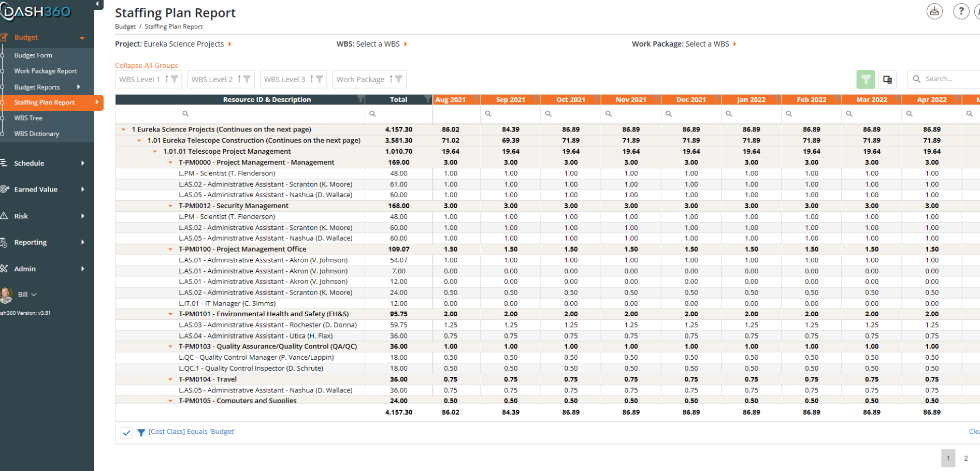Click the column chooser icon beside filter
This screenshot has width=980, height=471.
point(887,79)
